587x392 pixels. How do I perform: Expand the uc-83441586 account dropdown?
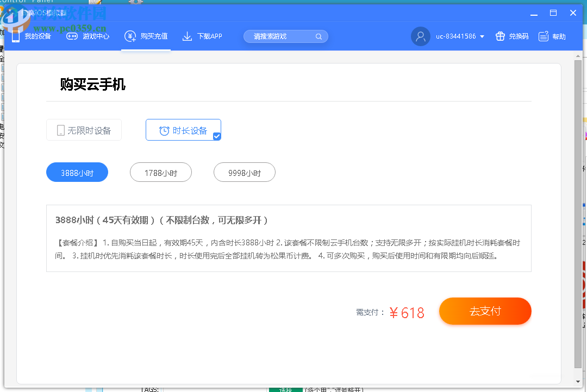click(x=481, y=36)
